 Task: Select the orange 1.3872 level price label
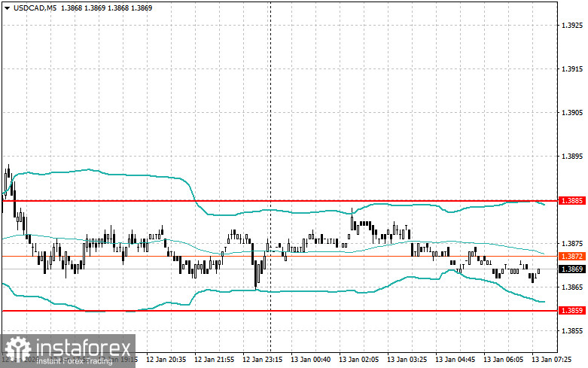point(572,257)
